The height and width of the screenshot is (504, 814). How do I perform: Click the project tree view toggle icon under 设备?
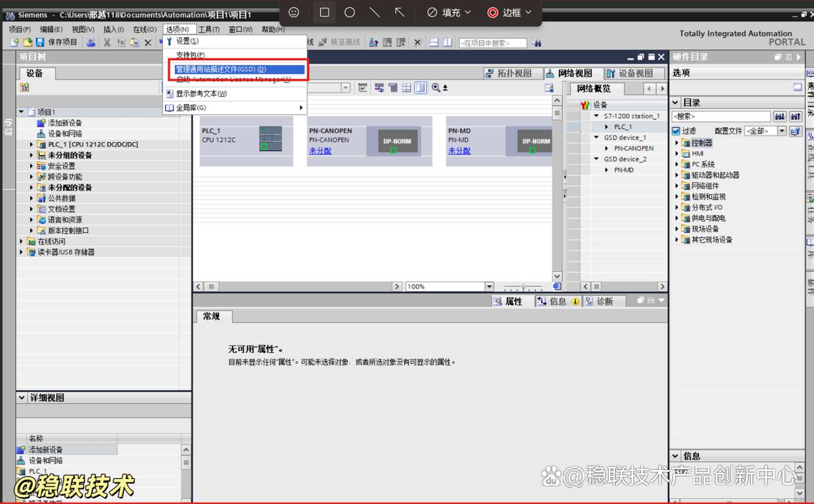[24, 87]
